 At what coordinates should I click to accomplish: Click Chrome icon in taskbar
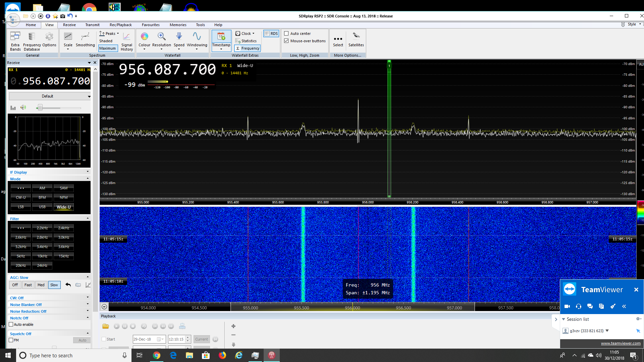pyautogui.click(x=157, y=355)
